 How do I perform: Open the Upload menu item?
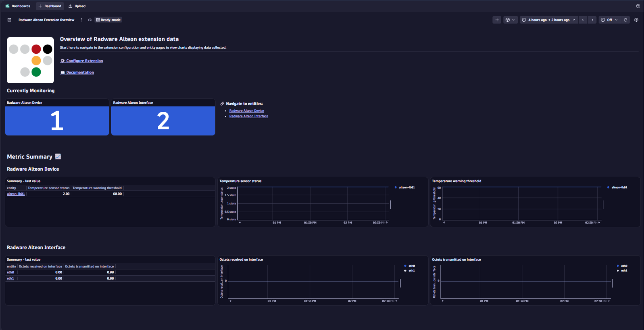77,6
